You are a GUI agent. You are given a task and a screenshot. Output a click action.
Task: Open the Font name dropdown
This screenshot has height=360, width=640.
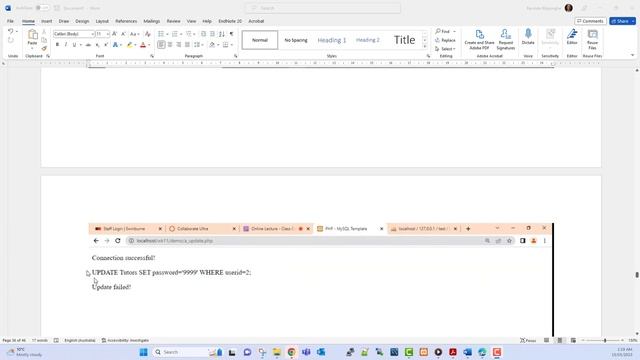[x=93, y=34]
